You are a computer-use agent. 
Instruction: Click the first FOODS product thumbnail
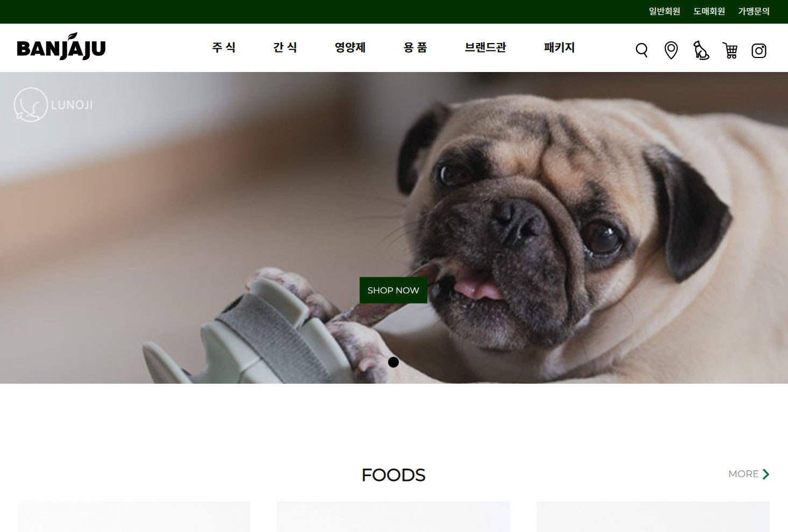134,516
